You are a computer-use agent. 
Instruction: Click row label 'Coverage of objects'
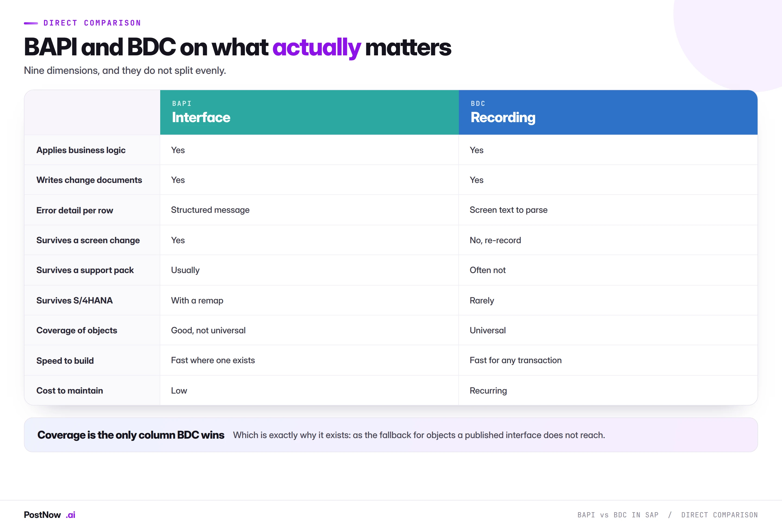pyautogui.click(x=77, y=330)
